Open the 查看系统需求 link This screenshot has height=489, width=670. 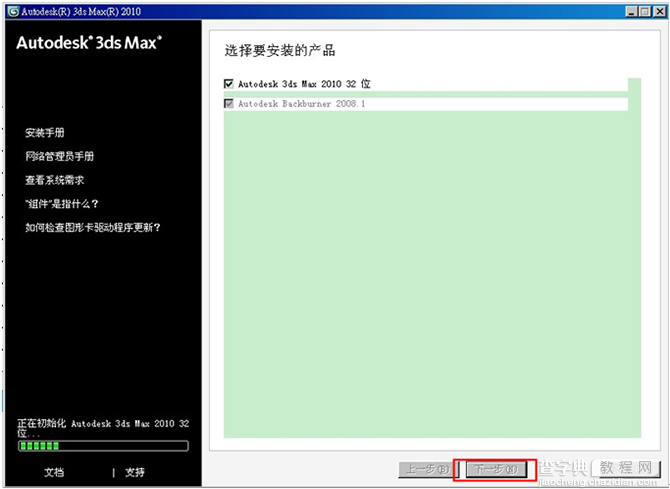coord(55,180)
